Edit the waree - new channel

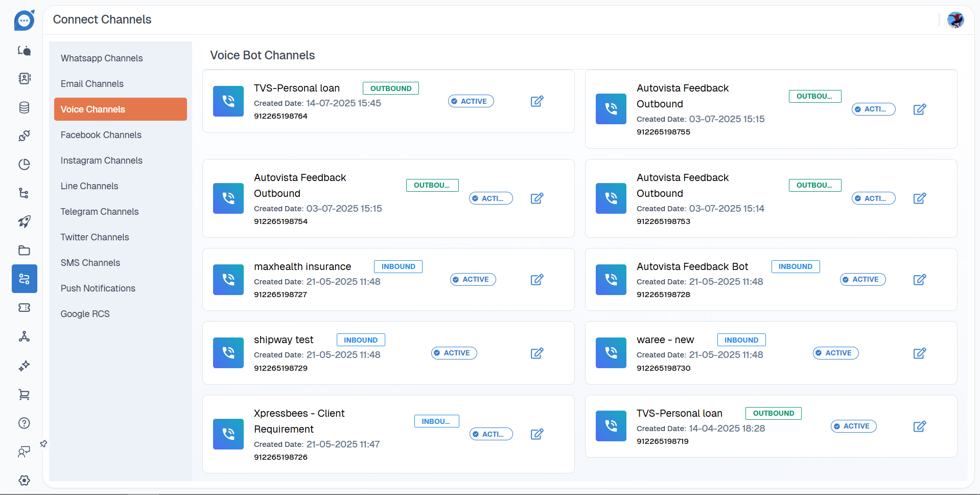(x=919, y=353)
